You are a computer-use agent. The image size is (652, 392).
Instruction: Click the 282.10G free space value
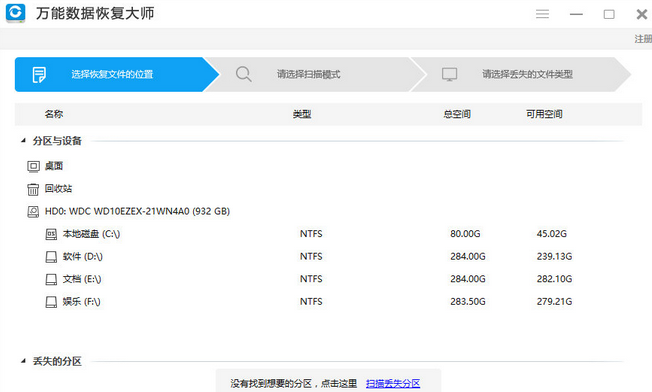pos(554,279)
